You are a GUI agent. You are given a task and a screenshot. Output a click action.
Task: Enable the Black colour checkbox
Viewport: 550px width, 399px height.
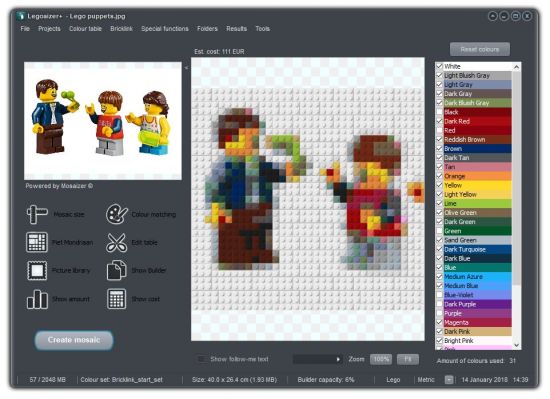[x=440, y=112]
